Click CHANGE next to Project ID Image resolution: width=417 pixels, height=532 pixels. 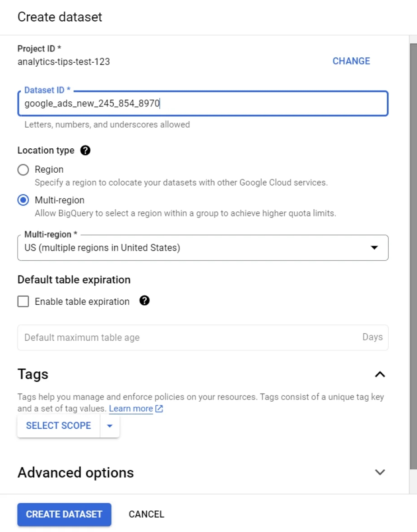tap(351, 61)
